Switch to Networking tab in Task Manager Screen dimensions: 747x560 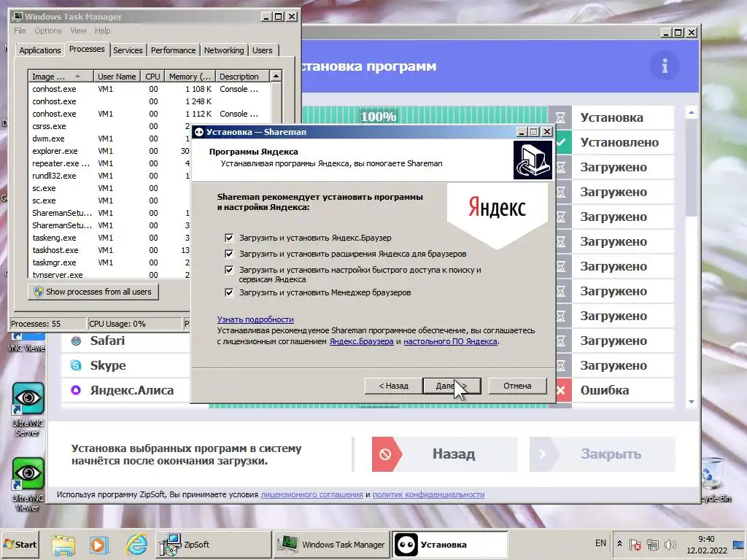[224, 50]
